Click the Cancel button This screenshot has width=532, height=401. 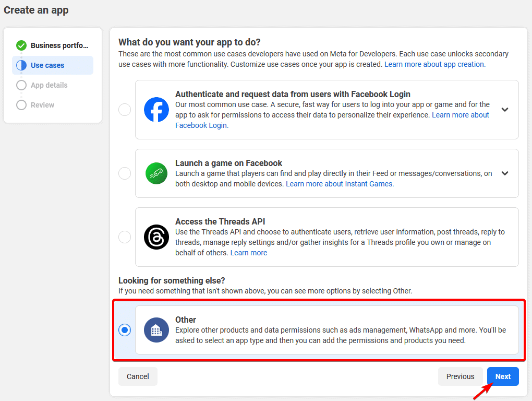(138, 376)
